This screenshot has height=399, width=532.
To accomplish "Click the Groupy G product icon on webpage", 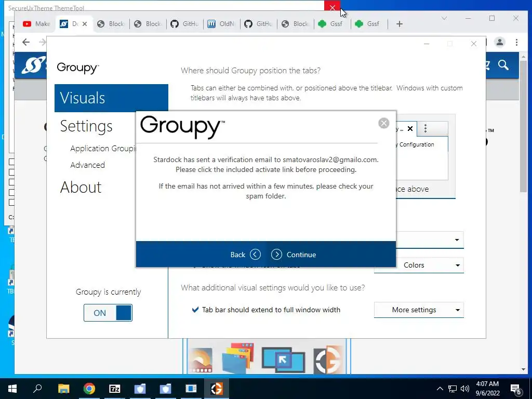I will (327, 360).
